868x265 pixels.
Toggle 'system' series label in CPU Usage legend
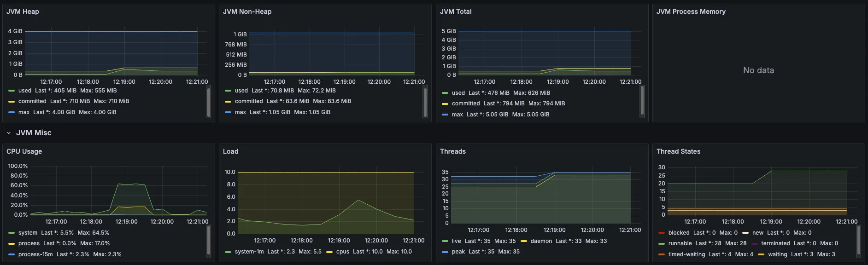(x=28, y=233)
